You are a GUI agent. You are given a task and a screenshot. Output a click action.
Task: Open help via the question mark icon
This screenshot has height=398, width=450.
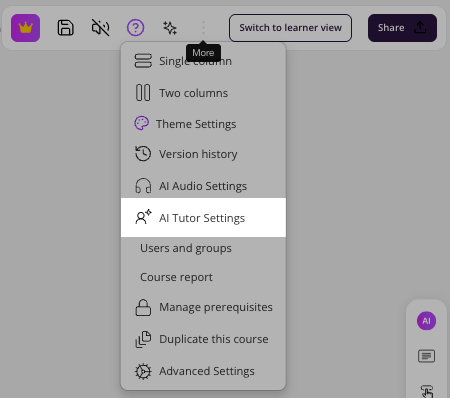click(135, 28)
